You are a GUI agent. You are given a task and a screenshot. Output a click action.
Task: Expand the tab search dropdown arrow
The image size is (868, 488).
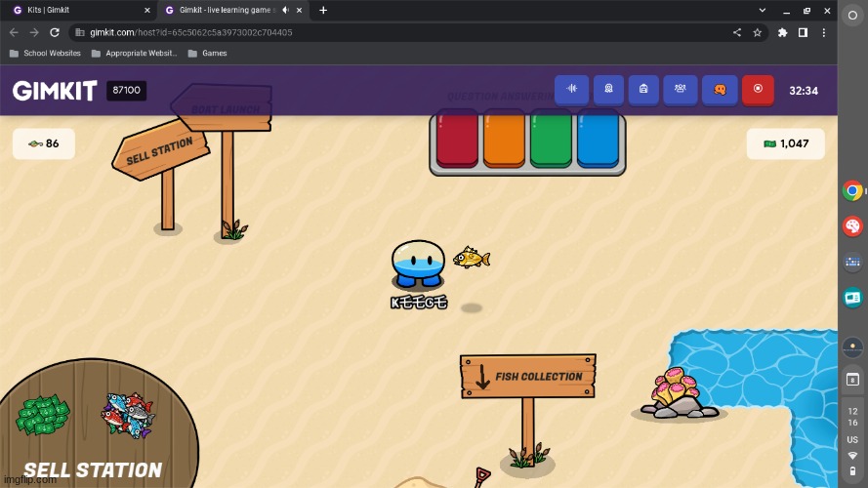pos(763,10)
